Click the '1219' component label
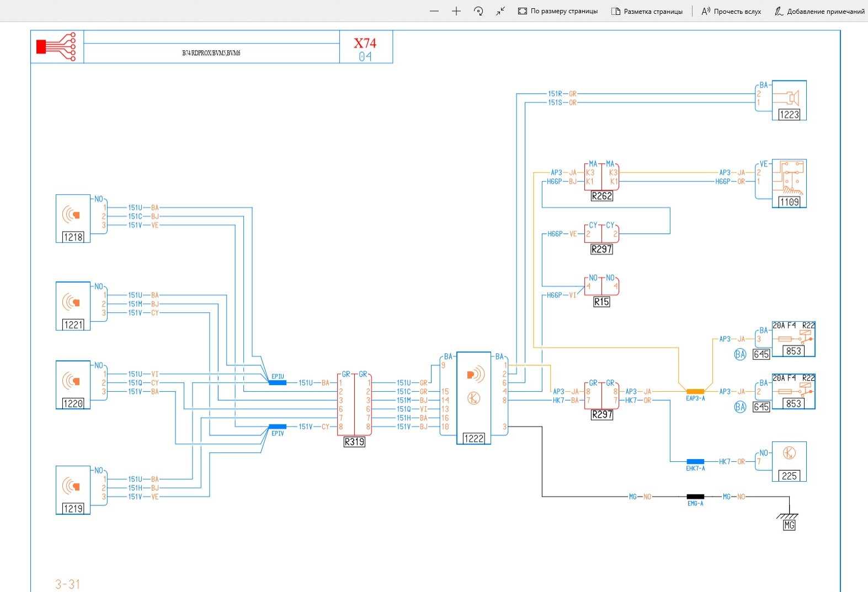This screenshot has height=592, width=868. pos(73,509)
